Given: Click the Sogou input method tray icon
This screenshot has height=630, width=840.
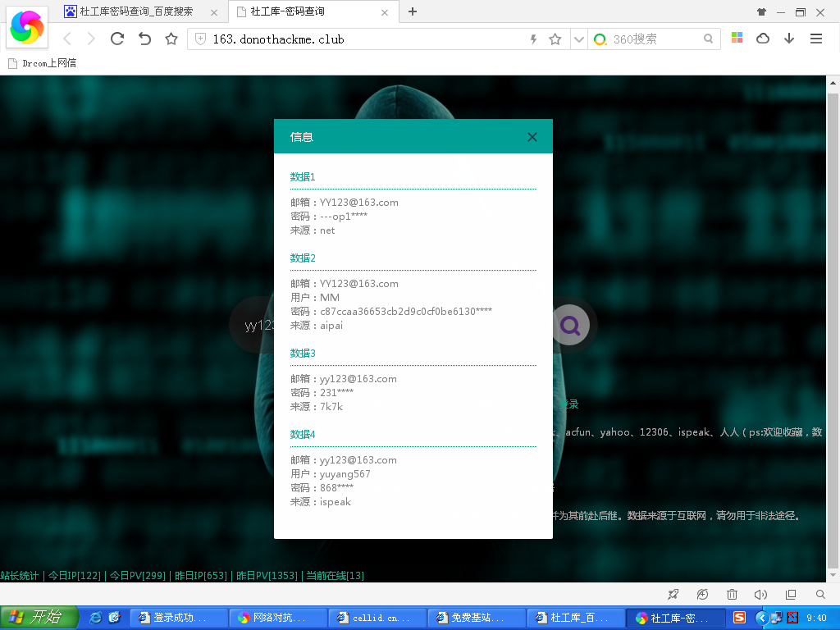Looking at the screenshot, I should pos(739,618).
